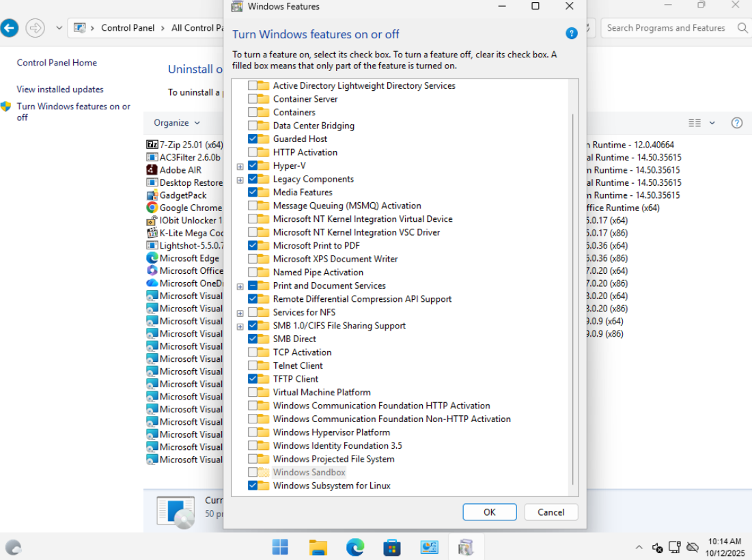The image size is (752, 560).
Task: Select the Microsoft Office icon
Action: 152,270
